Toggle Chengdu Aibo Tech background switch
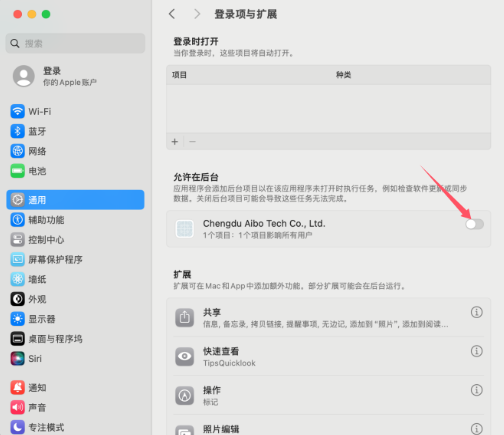The width and height of the screenshot is (504, 435). [x=474, y=224]
